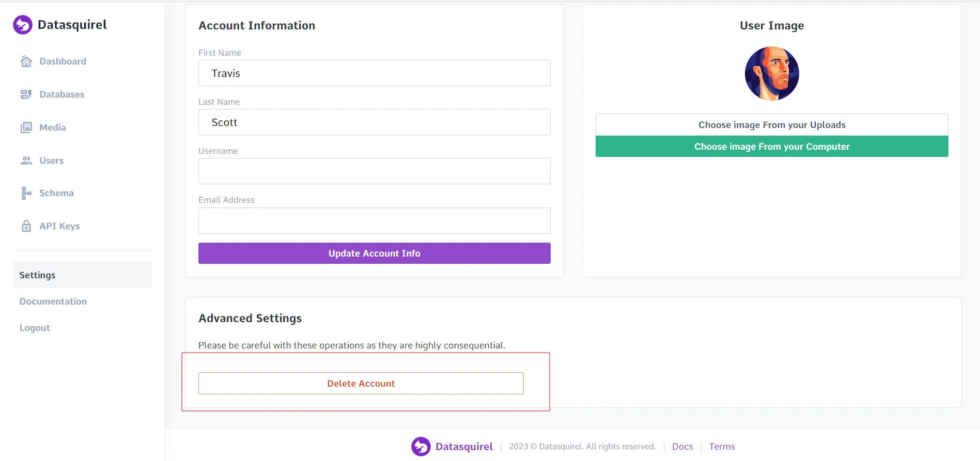Click the 2023 copyright footer text

coord(582,447)
